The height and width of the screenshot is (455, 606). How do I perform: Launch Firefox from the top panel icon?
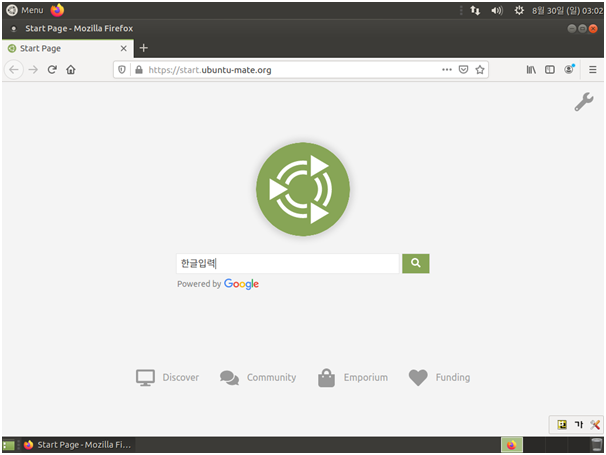point(57,10)
